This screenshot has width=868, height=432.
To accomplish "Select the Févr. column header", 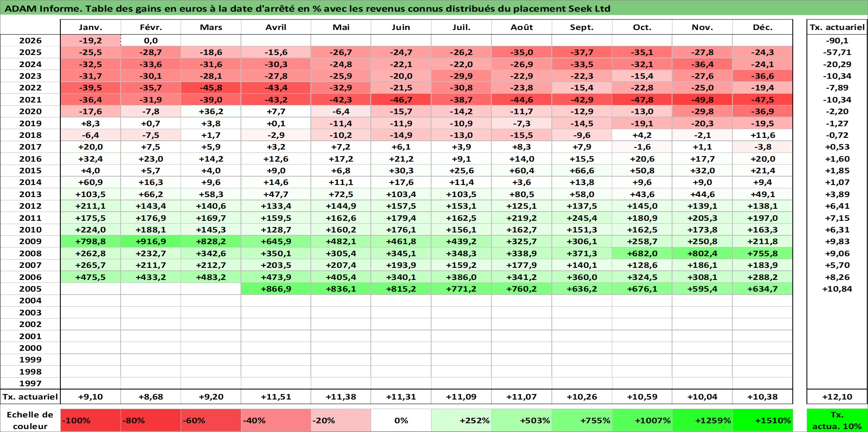I will pos(151,27).
